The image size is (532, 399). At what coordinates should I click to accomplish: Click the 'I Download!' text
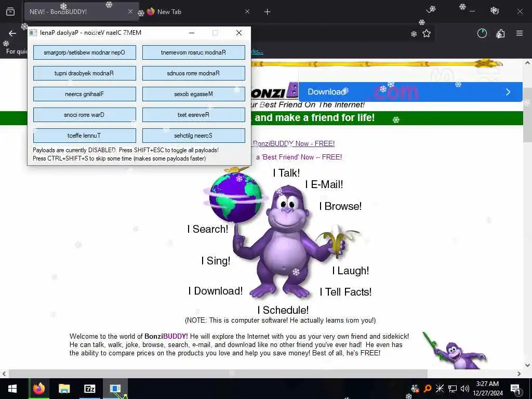pyautogui.click(x=216, y=291)
